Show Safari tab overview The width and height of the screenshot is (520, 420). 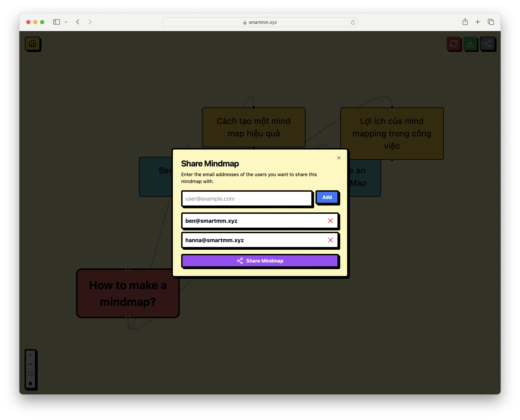click(490, 22)
